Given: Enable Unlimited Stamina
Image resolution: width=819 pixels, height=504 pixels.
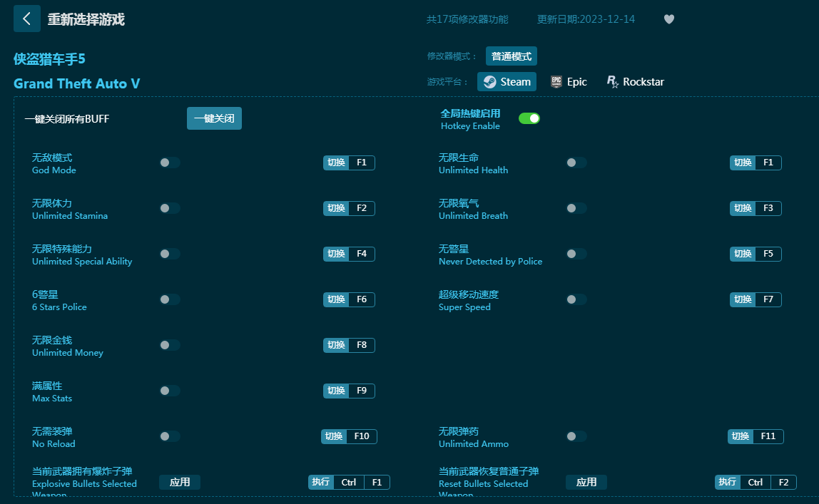Looking at the screenshot, I should (x=170, y=208).
